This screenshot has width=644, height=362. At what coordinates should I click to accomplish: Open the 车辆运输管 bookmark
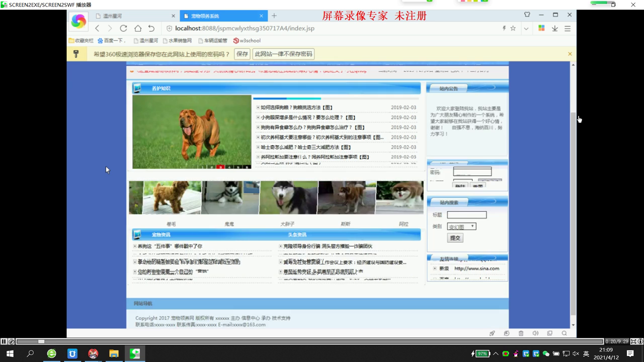212,41
